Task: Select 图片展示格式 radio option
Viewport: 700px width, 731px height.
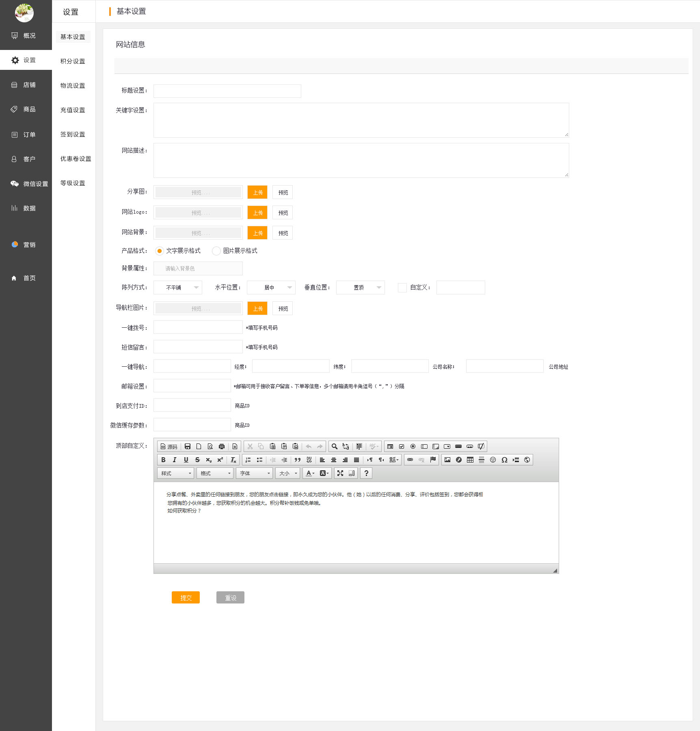Action: tap(216, 251)
